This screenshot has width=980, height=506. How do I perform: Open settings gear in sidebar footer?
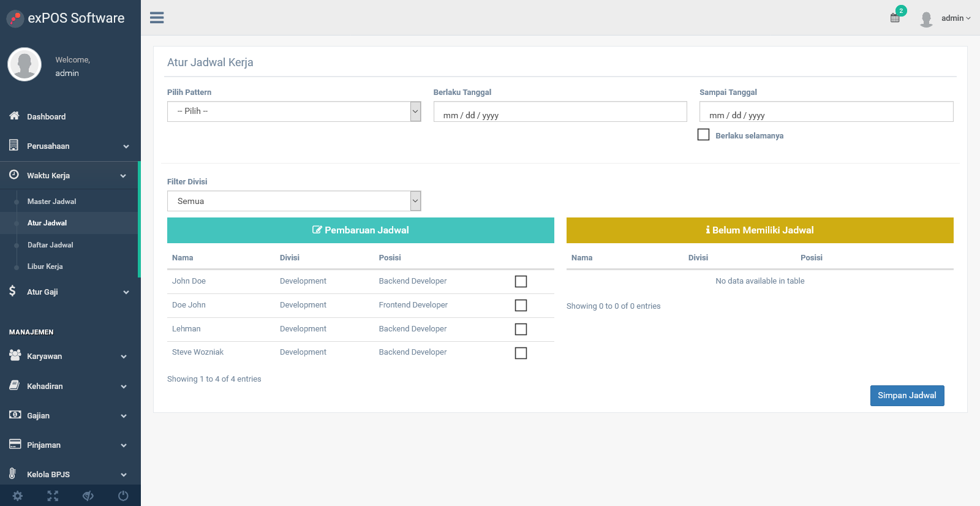click(18, 496)
